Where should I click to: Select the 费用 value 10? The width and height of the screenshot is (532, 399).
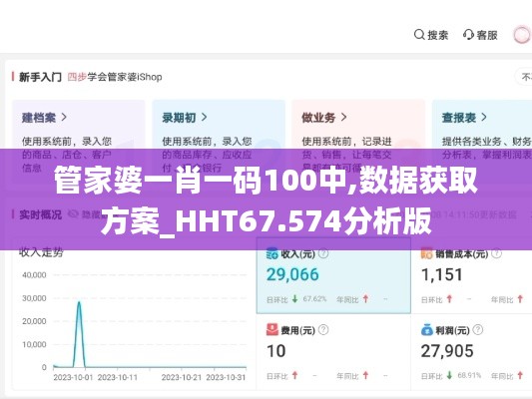[275, 351]
